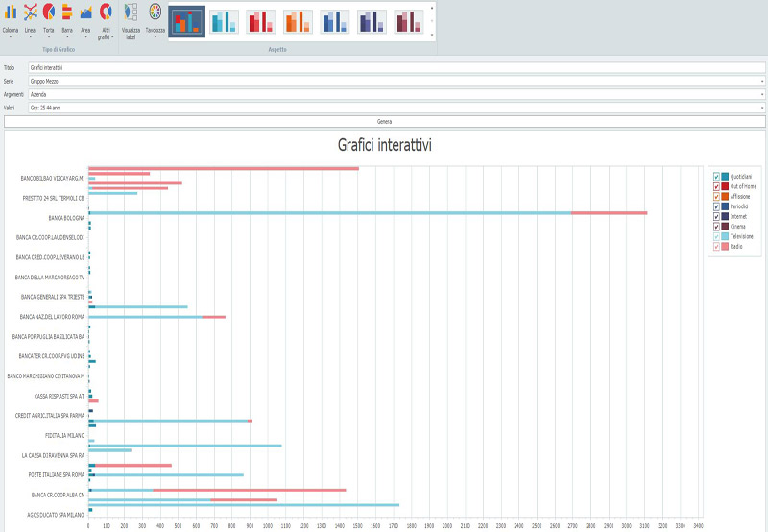Select the Barra chart type
The image size is (768, 532).
pyautogui.click(x=67, y=17)
